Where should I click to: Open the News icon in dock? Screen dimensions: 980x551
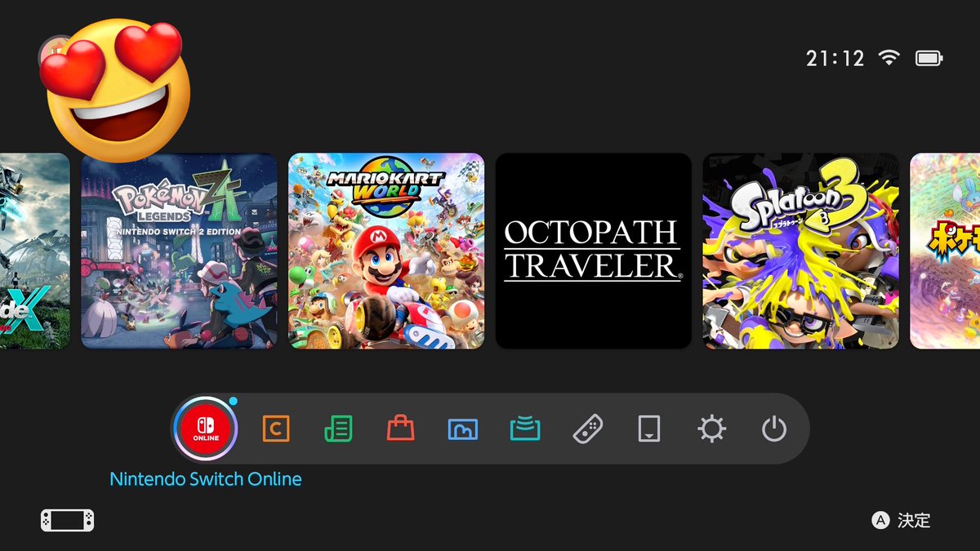click(x=338, y=429)
